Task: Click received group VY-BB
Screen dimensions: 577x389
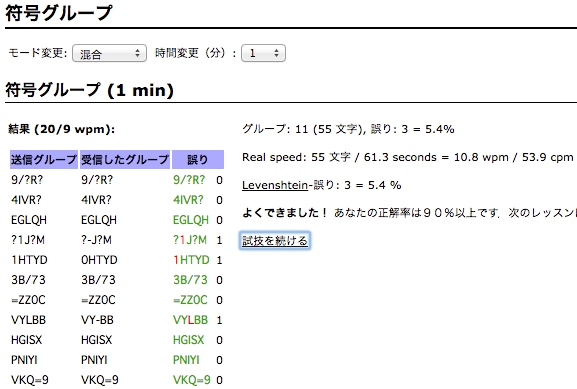Action: click(97, 320)
